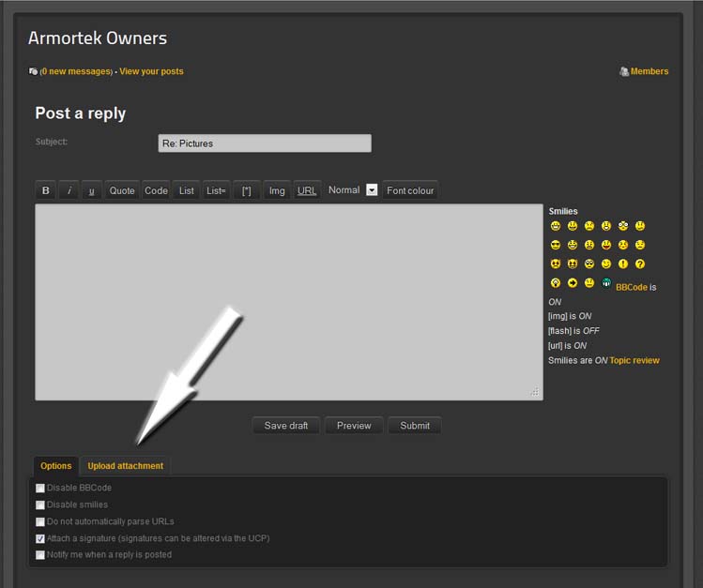Click the '[flash] is OFF' status text
Screen dimensions: 703x588
click(573, 331)
